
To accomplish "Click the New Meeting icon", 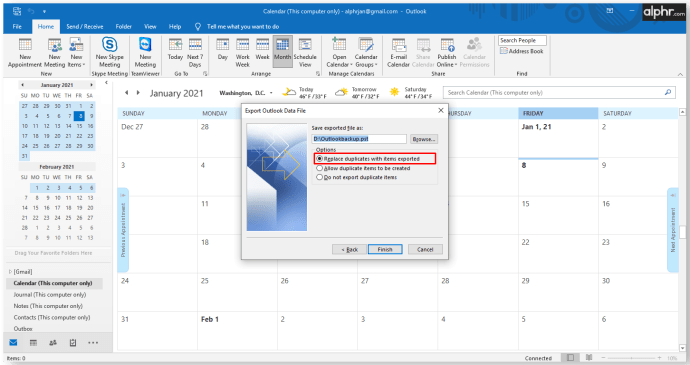I will point(55,45).
